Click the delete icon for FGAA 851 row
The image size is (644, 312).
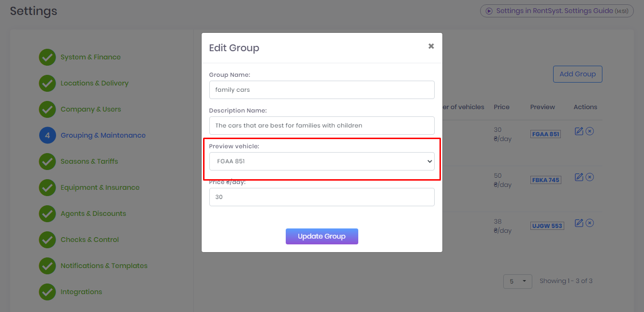[x=589, y=131]
